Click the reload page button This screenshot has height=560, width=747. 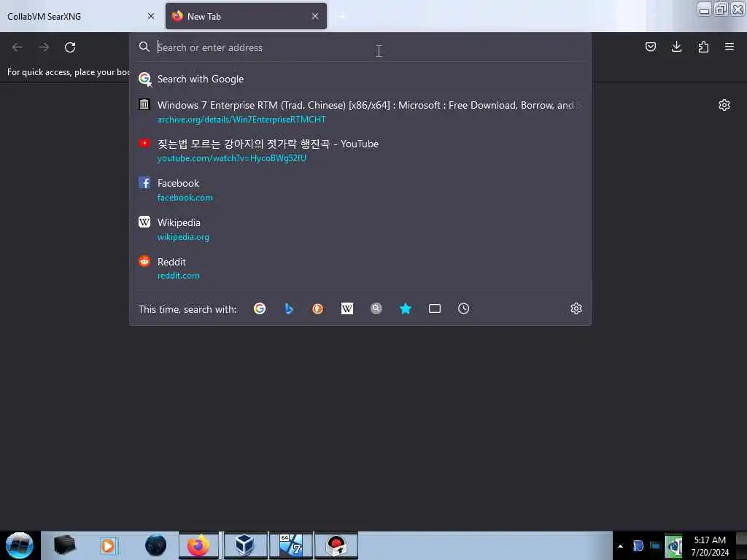click(70, 47)
